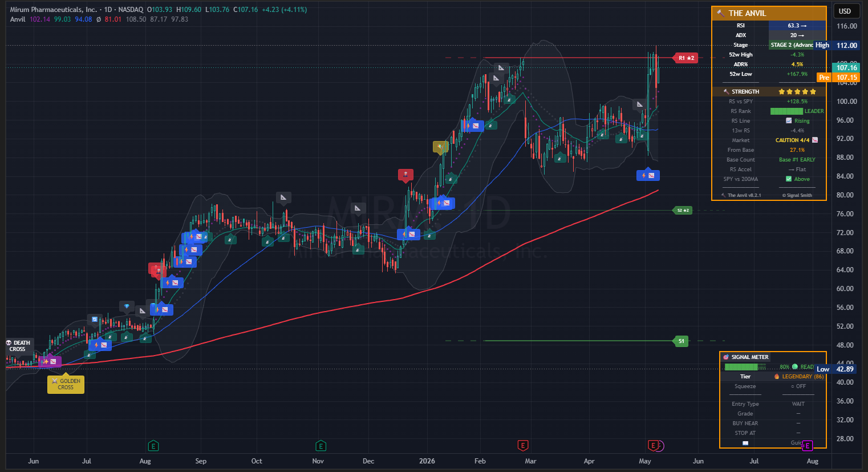Click the flame icon next to LEGENDARY

click(x=777, y=377)
